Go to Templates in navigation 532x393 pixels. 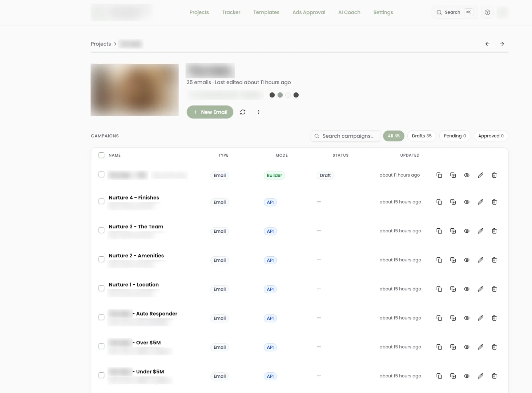click(266, 12)
